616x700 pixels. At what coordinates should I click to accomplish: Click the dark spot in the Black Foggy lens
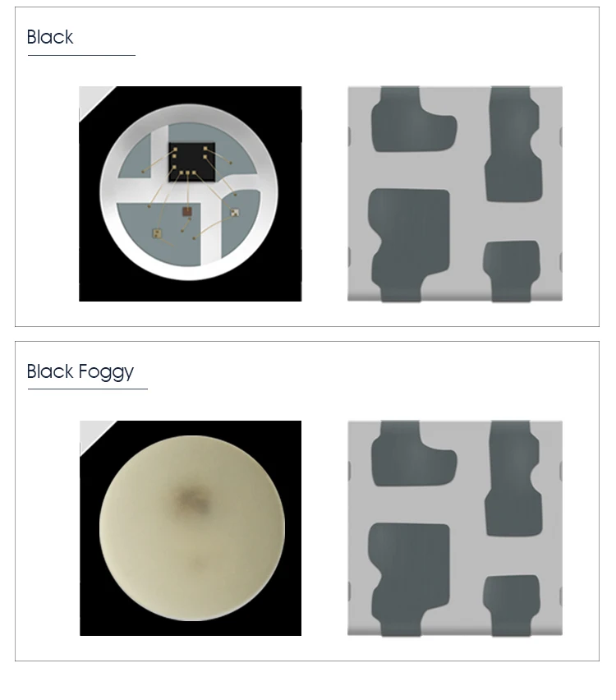193,500
